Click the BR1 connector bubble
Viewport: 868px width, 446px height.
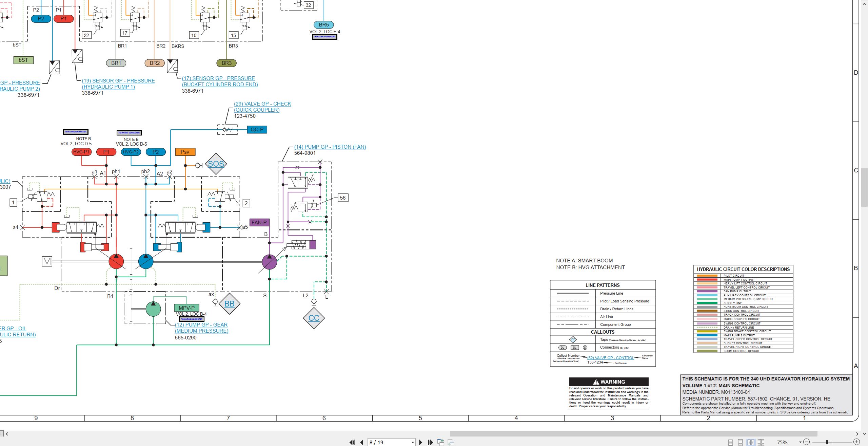(x=116, y=63)
